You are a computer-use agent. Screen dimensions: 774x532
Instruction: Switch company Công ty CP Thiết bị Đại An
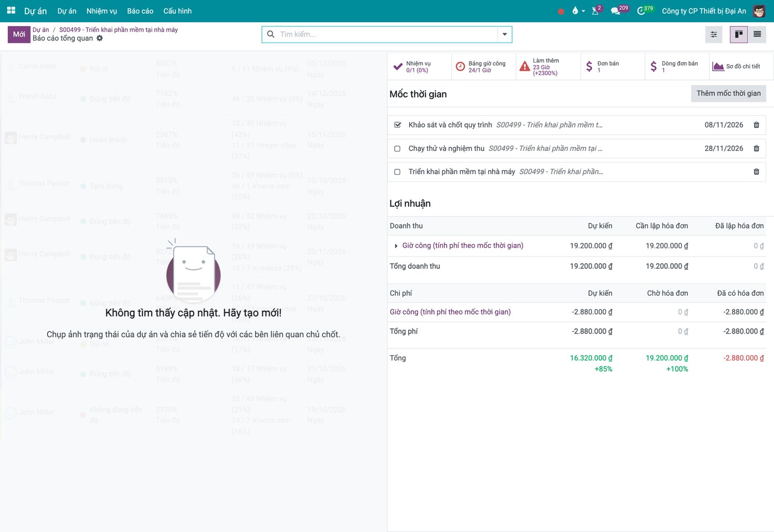pos(704,11)
